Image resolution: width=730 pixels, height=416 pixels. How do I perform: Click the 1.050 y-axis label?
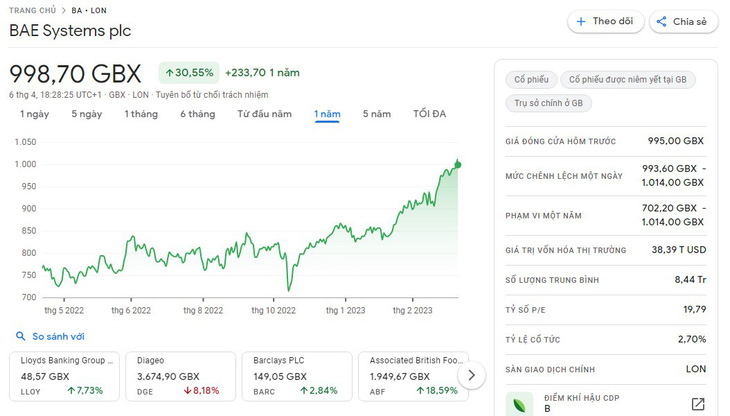tap(25, 142)
